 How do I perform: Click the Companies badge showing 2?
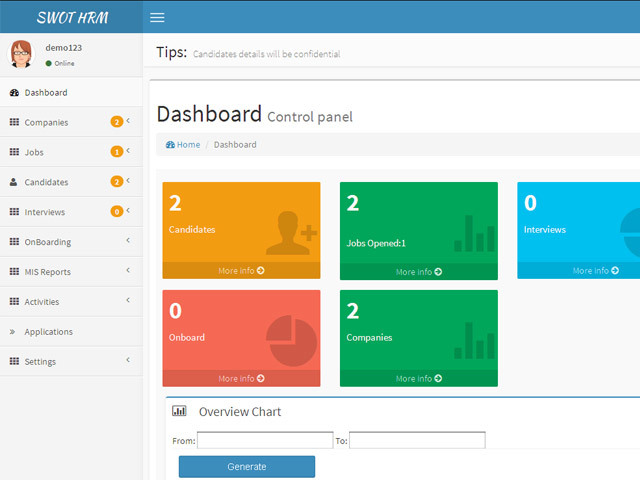(x=117, y=122)
